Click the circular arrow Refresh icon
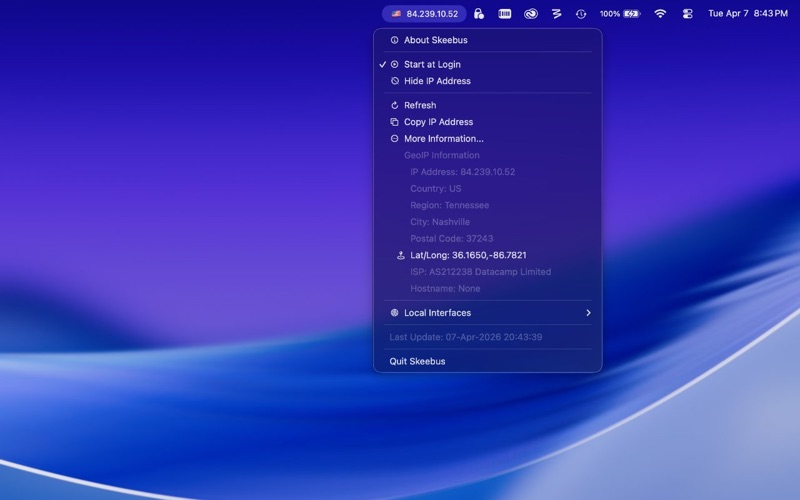800x500 pixels. pos(394,105)
